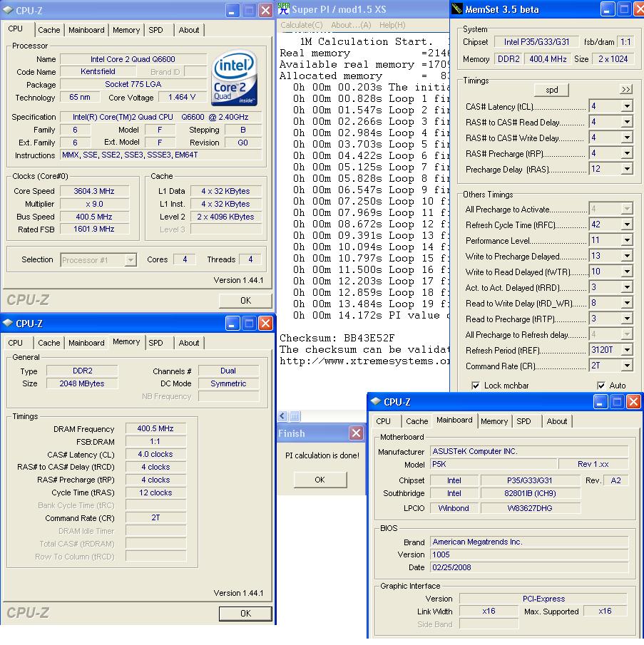This screenshot has width=644, height=645.
Task: Open Calculate(C) menu in Super PI
Action: 302,25
